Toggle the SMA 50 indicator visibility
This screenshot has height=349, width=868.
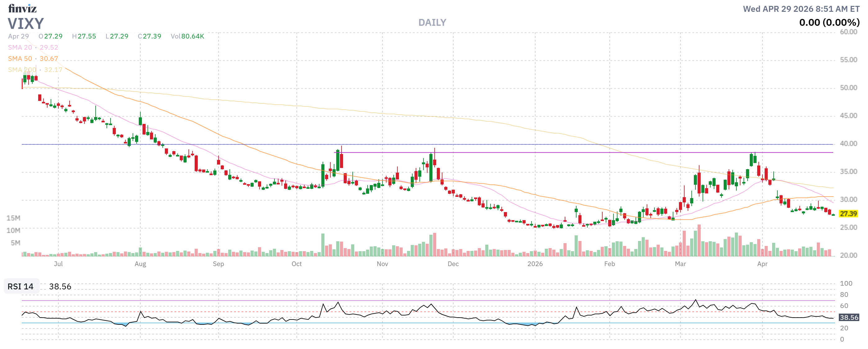point(20,58)
